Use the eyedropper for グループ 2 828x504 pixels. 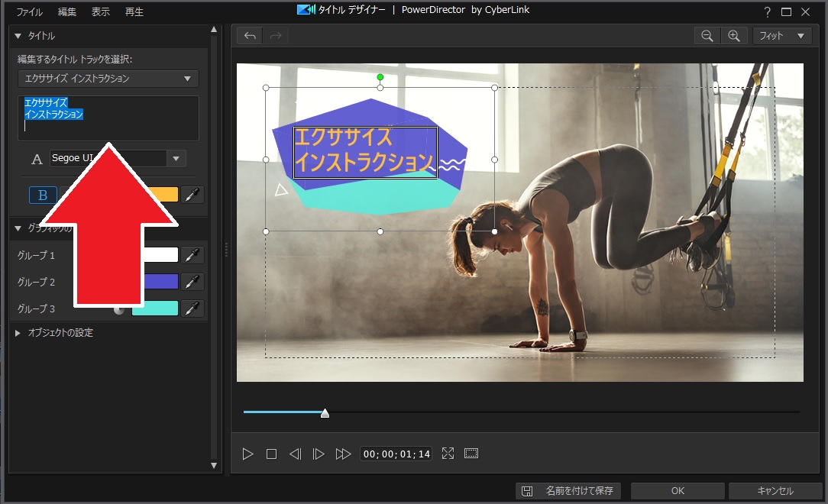coord(192,282)
